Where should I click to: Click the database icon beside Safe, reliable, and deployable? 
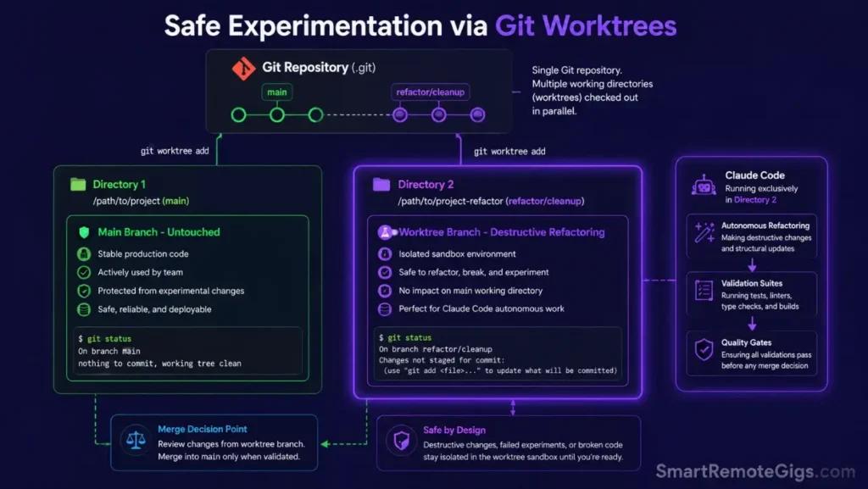tap(84, 309)
